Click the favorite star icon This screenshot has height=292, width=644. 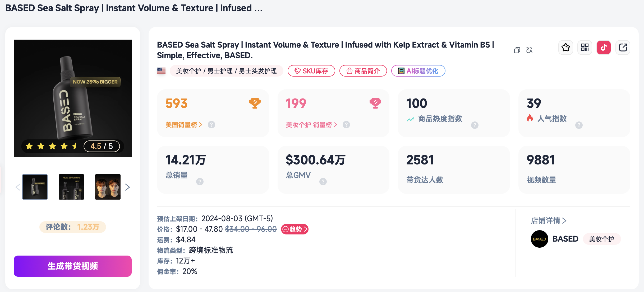pyautogui.click(x=566, y=48)
